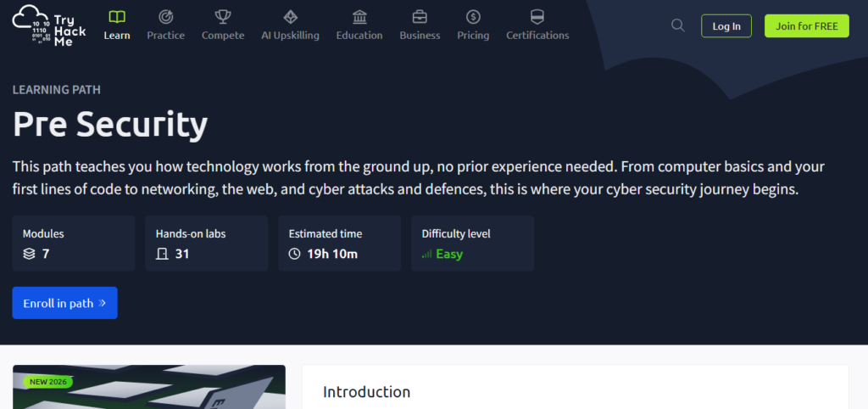
Task: Open the Certifications menu label
Action: pos(537,36)
